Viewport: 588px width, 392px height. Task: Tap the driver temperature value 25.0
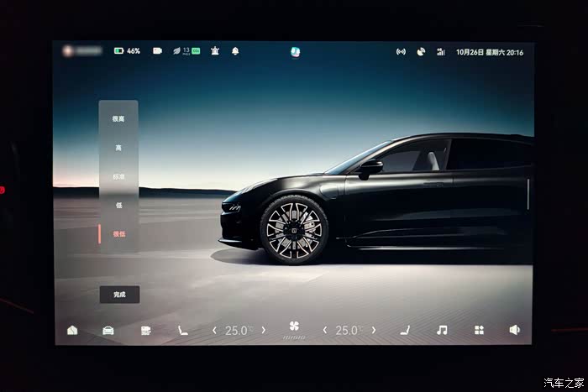tap(237, 331)
